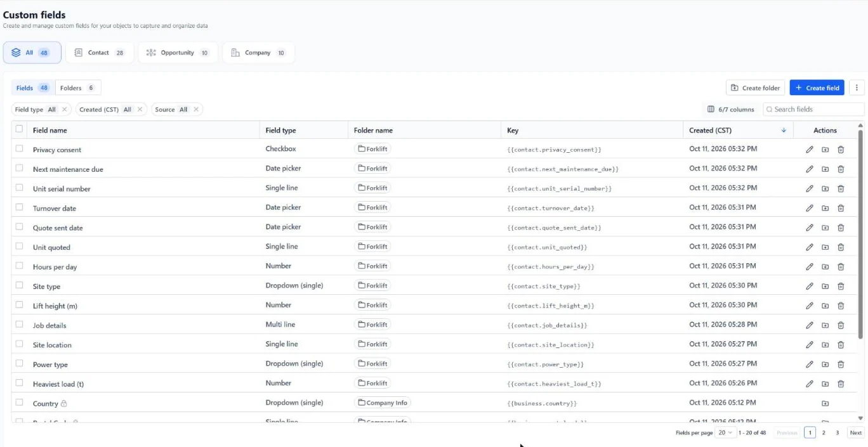Select the Job details row checkbox

[x=19, y=324]
